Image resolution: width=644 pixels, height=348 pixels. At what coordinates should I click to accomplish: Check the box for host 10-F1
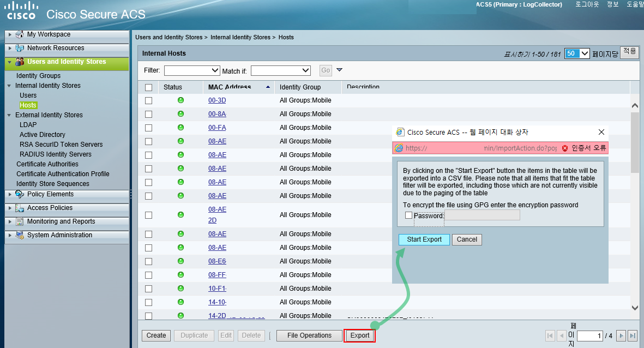149,289
